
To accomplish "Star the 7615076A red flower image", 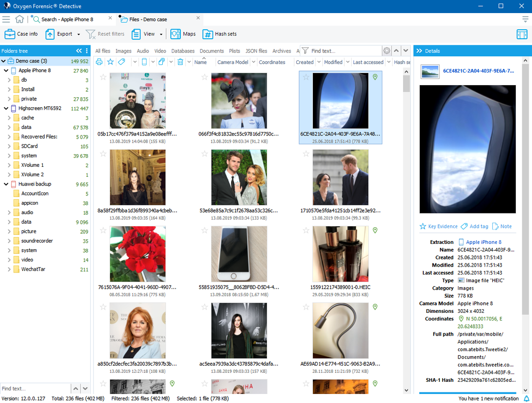I will click(x=103, y=230).
